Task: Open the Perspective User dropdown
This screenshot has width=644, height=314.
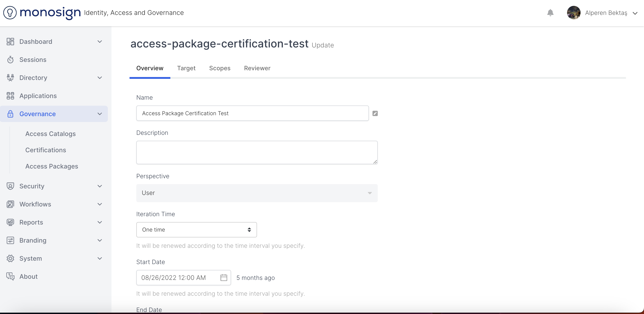Action: coord(257,193)
